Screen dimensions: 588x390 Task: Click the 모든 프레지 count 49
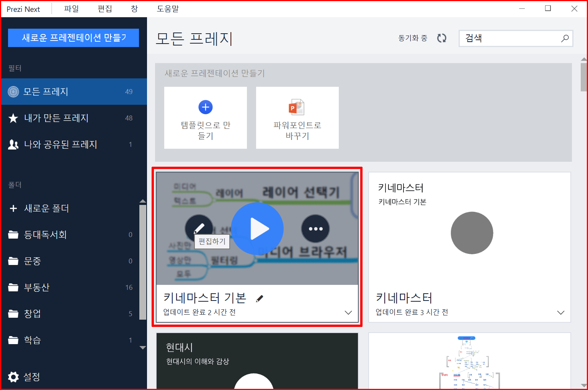pos(129,92)
